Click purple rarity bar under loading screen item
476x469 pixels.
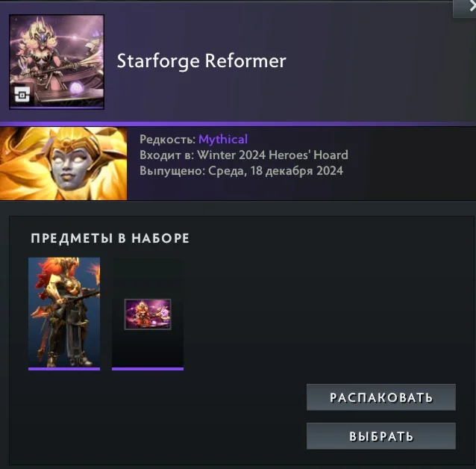pyautogui.click(x=148, y=369)
